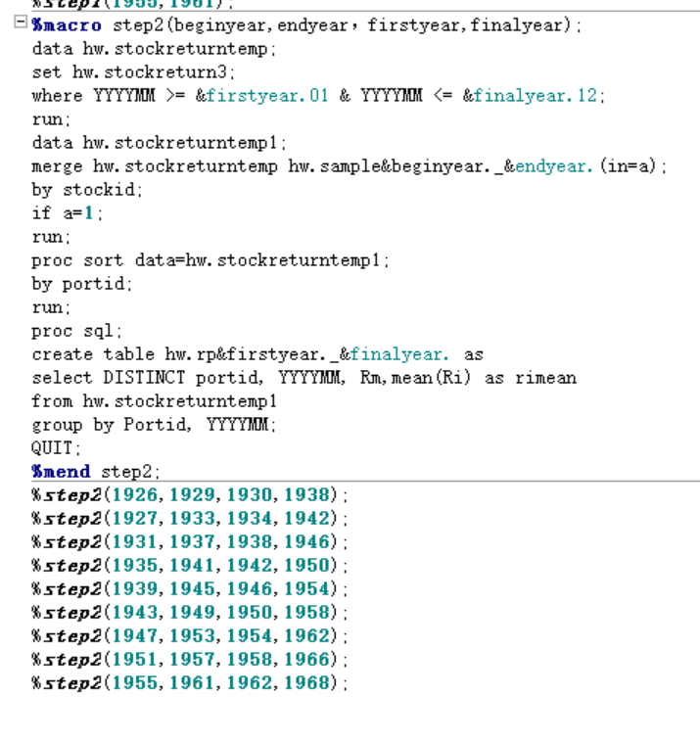Click the QUIT; statement
This screenshot has height=742, width=700.
(x=53, y=448)
